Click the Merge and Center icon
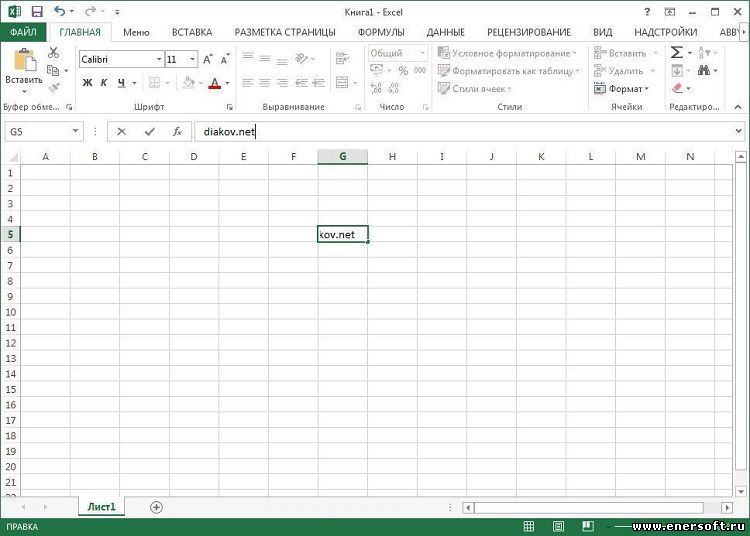 pos(342,82)
